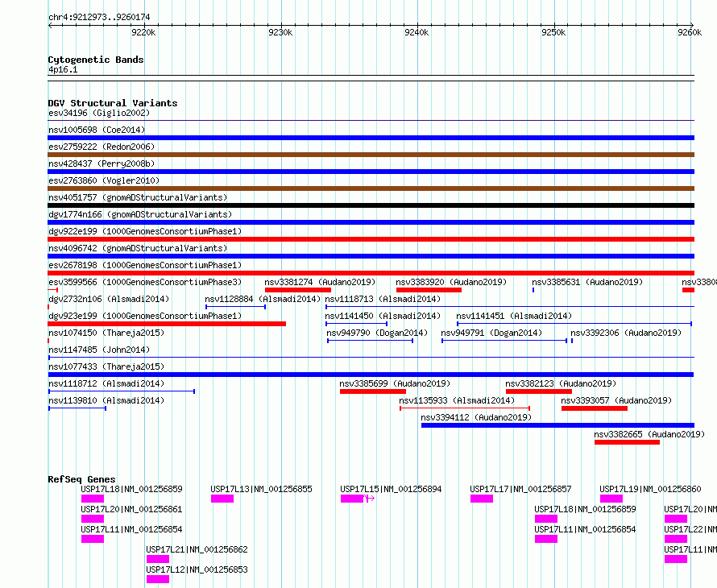
Task: Click magenta gene box of USP17L19
Action: [611, 499]
